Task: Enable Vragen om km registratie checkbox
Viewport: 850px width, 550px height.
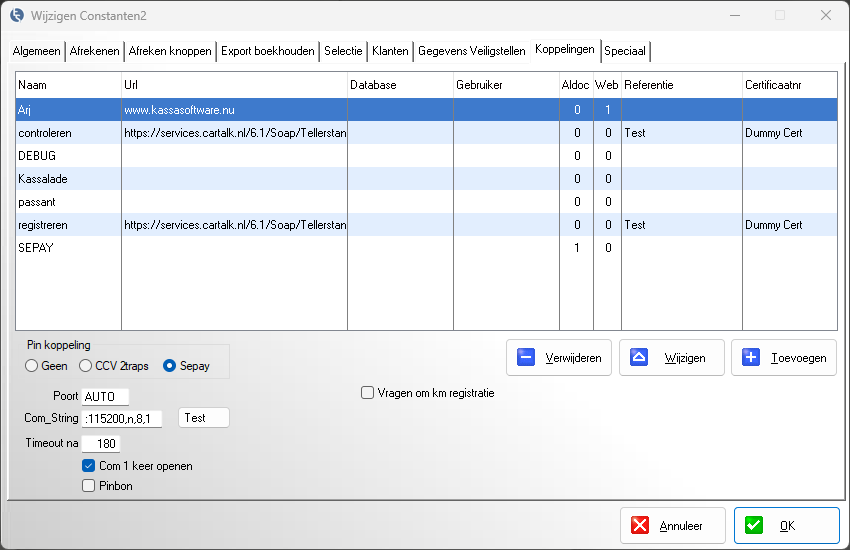Action: tap(368, 393)
